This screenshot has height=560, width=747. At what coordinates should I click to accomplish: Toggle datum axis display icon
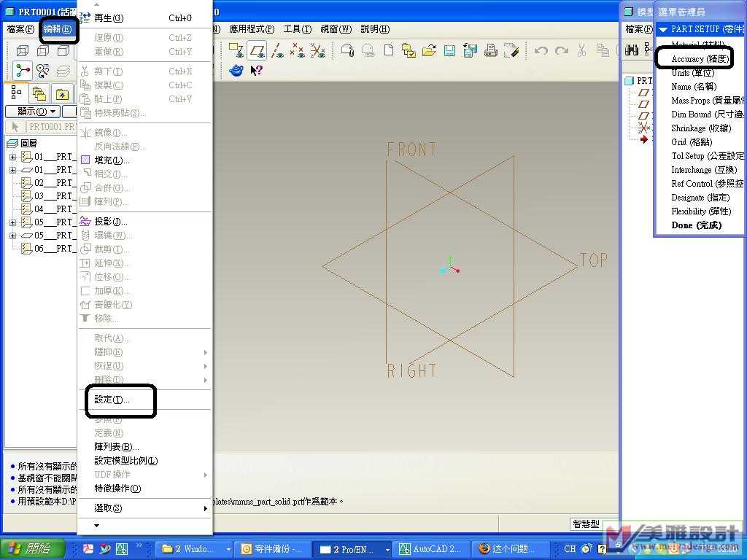pyautogui.click(x=277, y=50)
